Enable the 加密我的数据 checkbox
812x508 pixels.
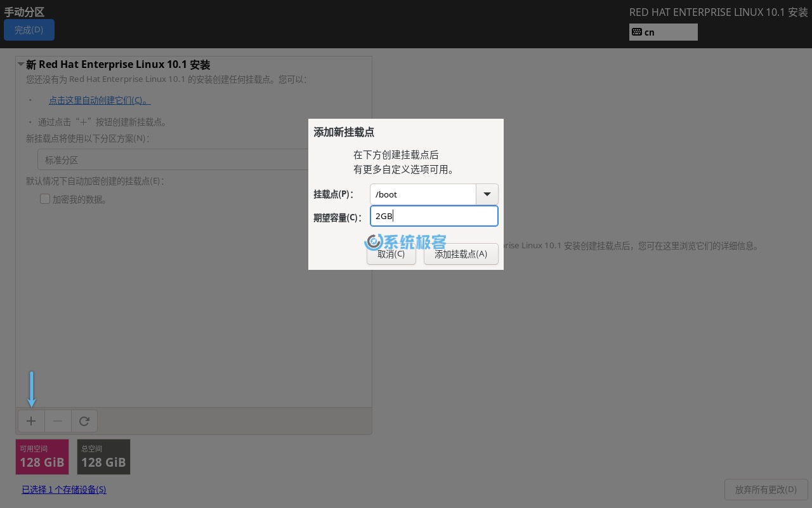tap(45, 199)
